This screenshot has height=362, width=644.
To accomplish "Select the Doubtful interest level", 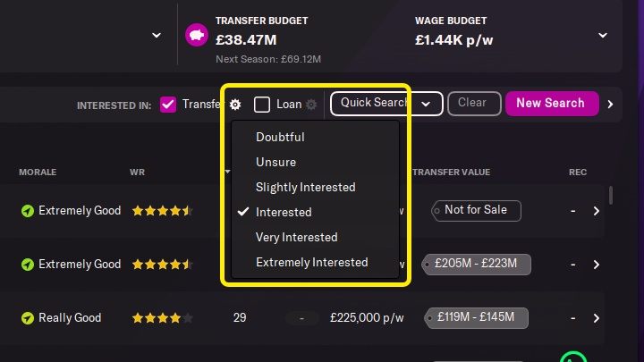I will pyautogui.click(x=280, y=138).
